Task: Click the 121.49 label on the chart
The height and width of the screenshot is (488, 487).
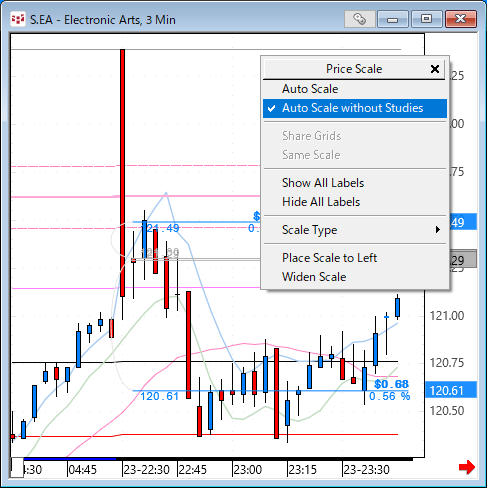Action: click(x=160, y=228)
